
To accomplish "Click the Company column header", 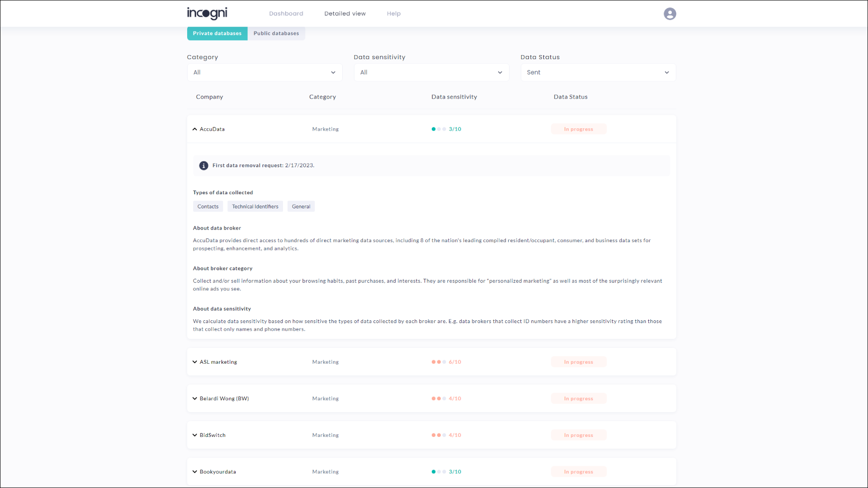I will click(209, 97).
